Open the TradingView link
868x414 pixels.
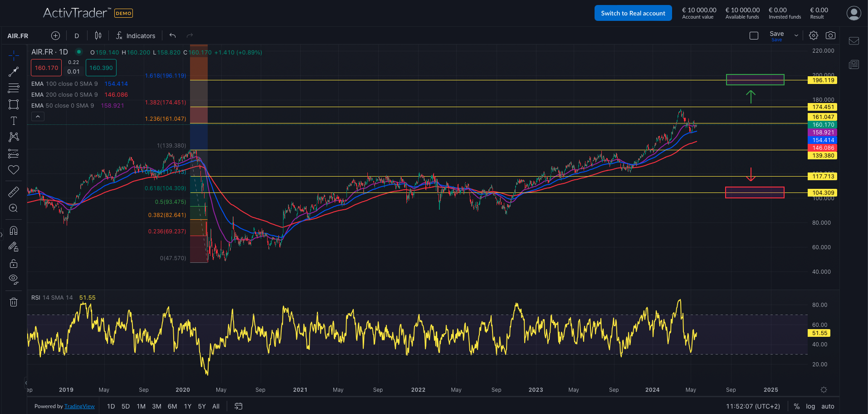pos(79,406)
